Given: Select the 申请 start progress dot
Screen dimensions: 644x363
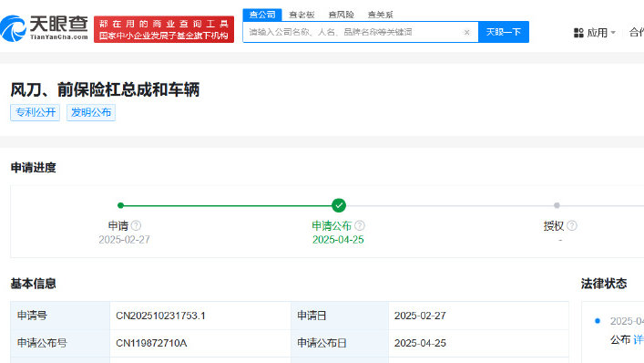Looking at the screenshot, I should pyautogui.click(x=120, y=205).
